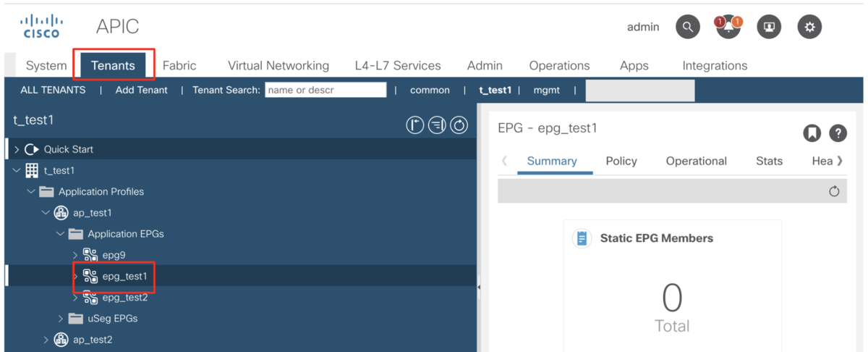This screenshot has height=352, width=868.
Task: Open the Integrations menu tab
Action: pyautogui.click(x=715, y=65)
